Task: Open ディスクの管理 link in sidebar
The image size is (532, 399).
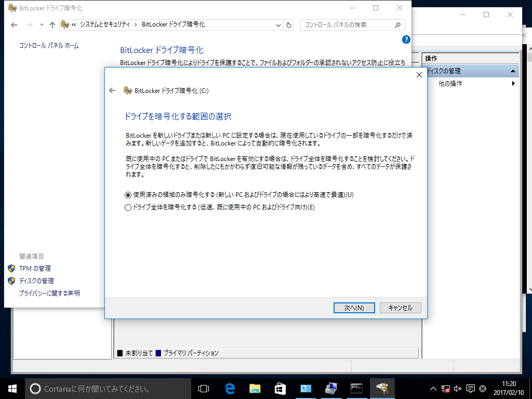Action: (37, 281)
